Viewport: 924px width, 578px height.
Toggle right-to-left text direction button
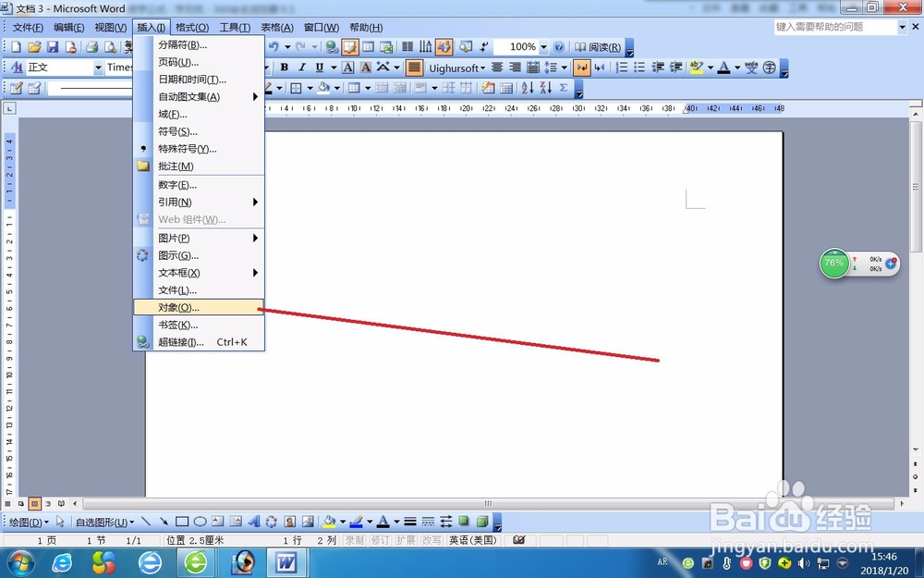[600, 68]
